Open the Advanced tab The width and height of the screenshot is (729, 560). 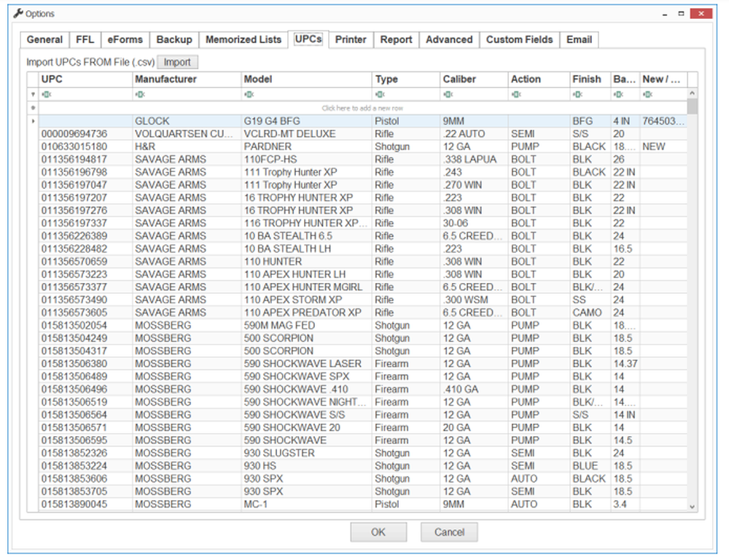pyautogui.click(x=449, y=39)
